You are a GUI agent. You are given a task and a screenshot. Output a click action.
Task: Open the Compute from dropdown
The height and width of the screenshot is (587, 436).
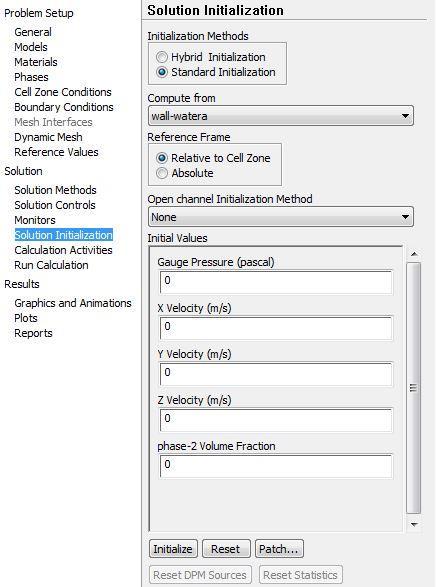pos(281,116)
